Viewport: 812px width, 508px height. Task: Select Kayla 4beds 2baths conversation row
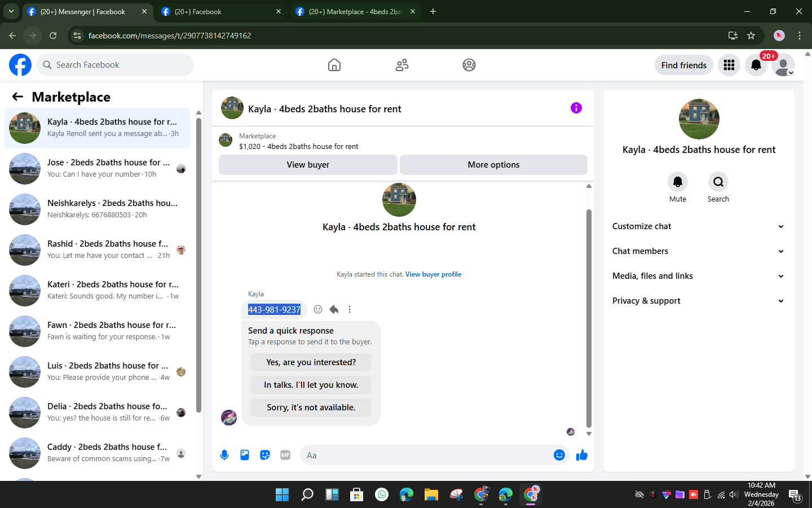pyautogui.click(x=97, y=128)
